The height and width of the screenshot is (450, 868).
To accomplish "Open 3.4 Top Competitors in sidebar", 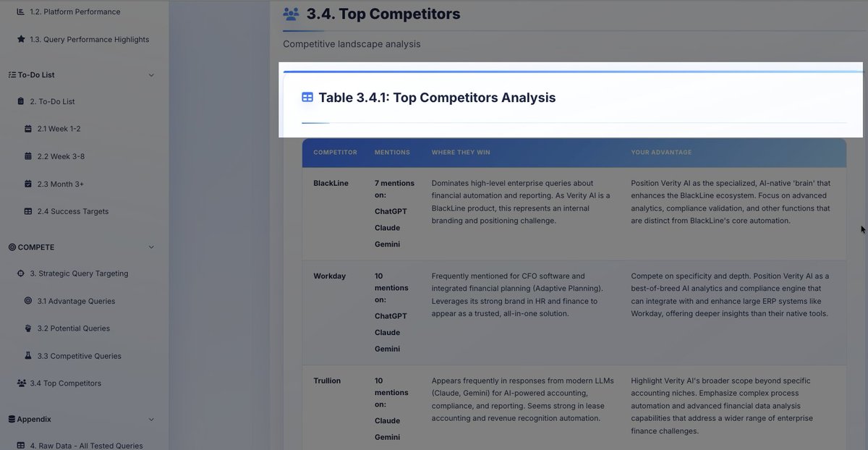I will click(65, 383).
